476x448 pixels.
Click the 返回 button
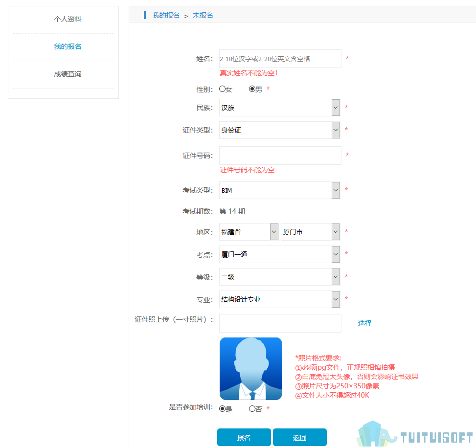click(x=299, y=437)
